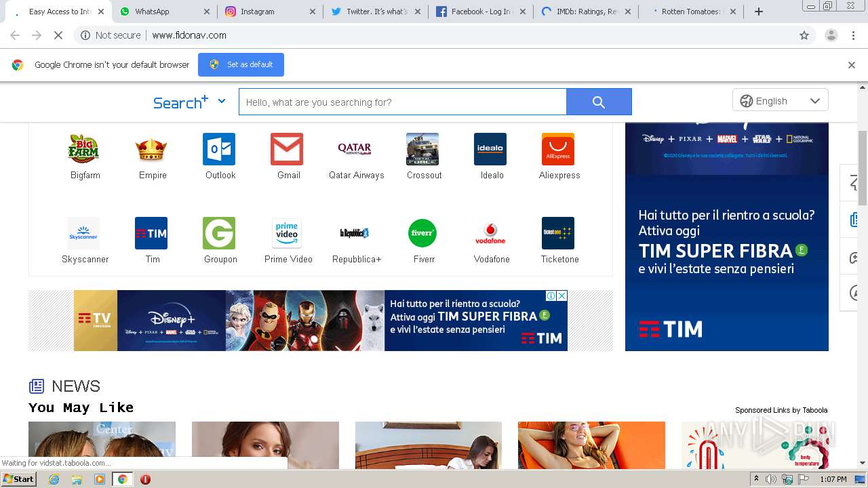The width and height of the screenshot is (868, 488).
Task: Open the Gmail envelope icon
Action: pos(287,149)
